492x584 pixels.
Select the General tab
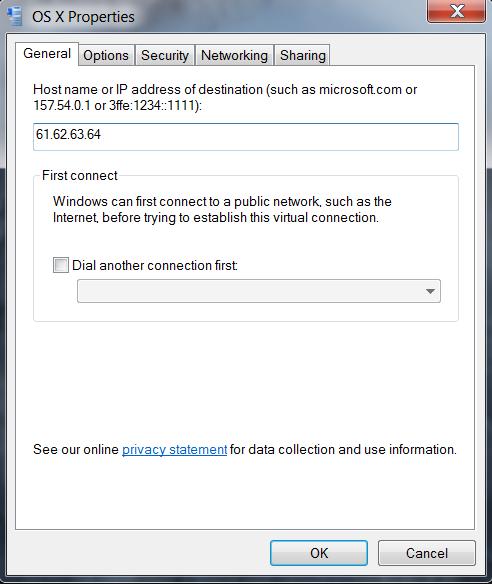pyautogui.click(x=47, y=54)
